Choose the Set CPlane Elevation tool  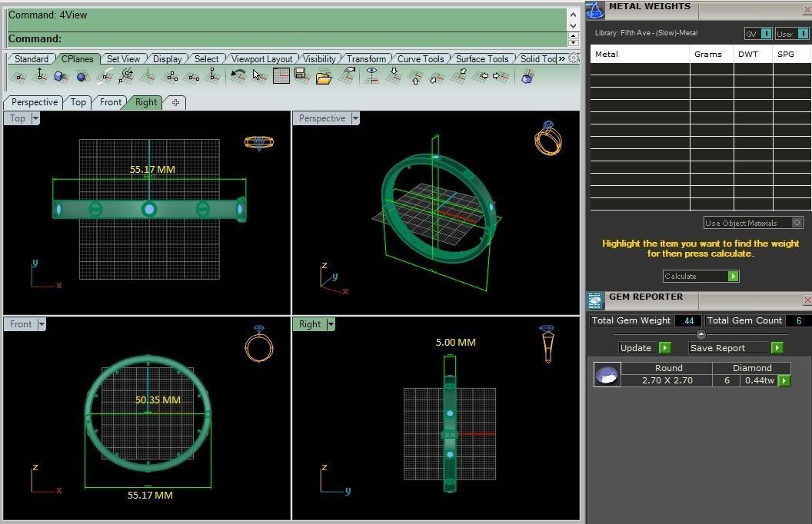40,76
